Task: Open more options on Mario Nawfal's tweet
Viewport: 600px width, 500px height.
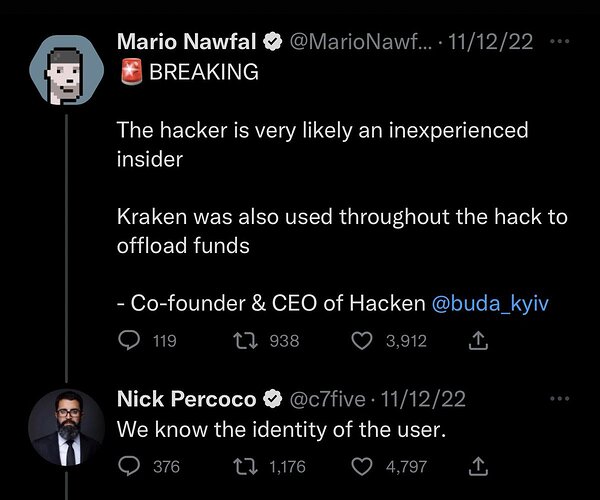Action: coord(559,41)
